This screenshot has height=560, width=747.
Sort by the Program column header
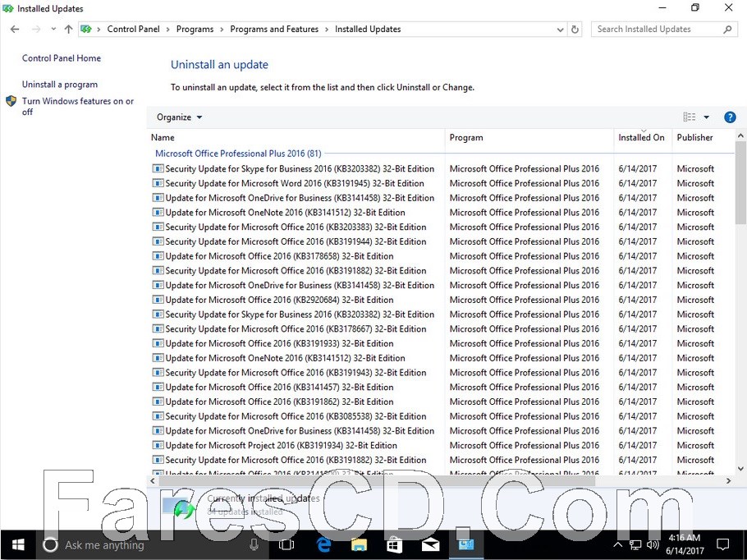coord(529,138)
